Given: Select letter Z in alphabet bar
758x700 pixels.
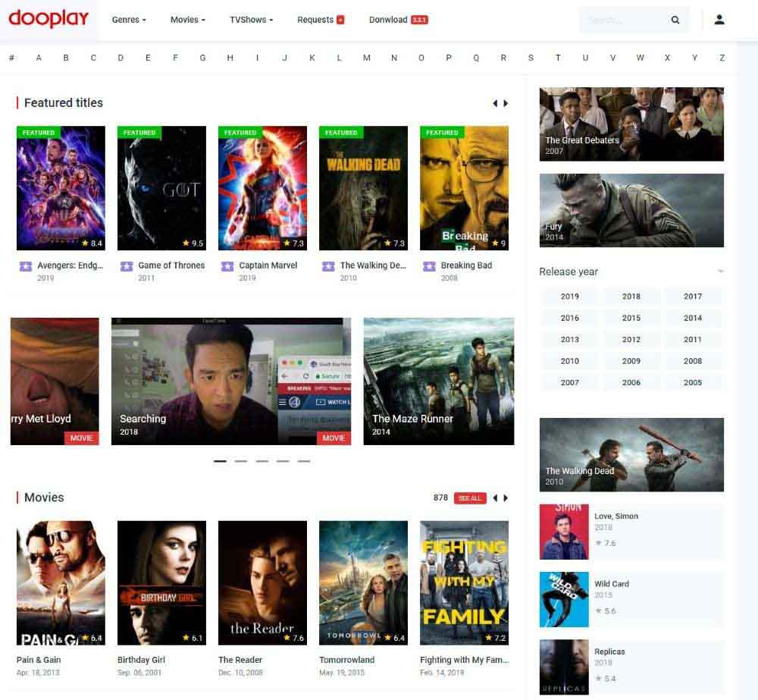Looking at the screenshot, I should point(722,58).
